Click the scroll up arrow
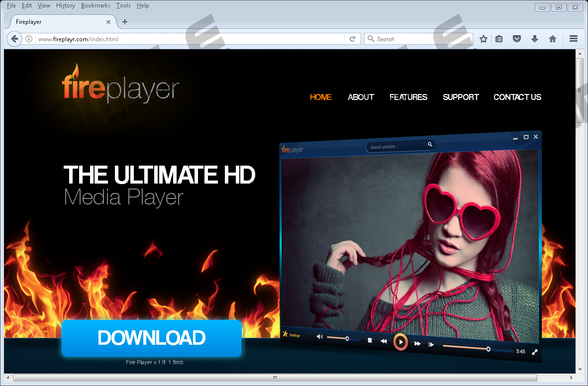Image resolution: width=588 pixels, height=386 pixels. click(x=580, y=54)
